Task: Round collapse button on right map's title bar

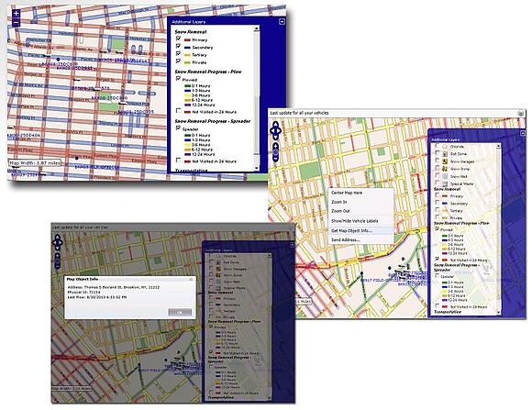Action: pos(520,113)
